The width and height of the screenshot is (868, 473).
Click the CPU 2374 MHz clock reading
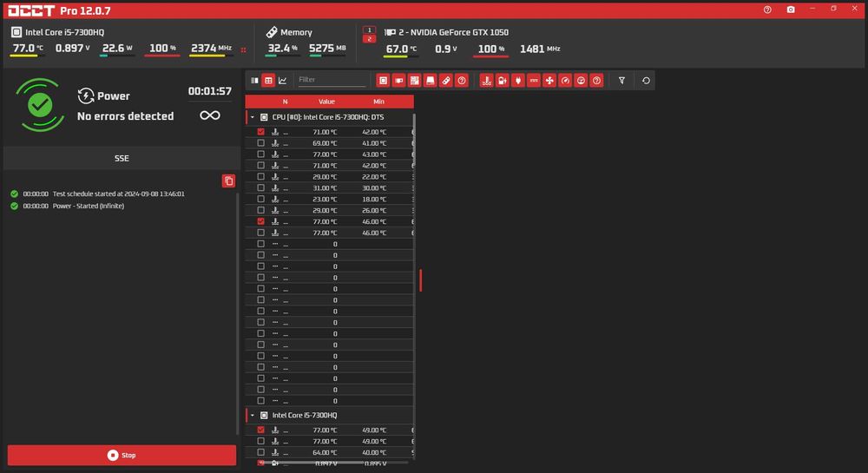211,48
